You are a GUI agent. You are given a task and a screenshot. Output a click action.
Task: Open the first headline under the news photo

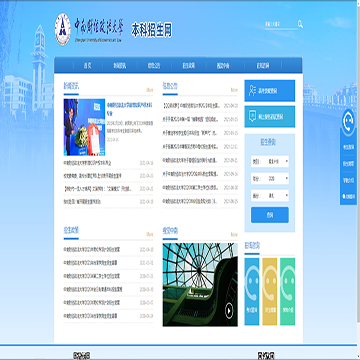(x=87, y=163)
